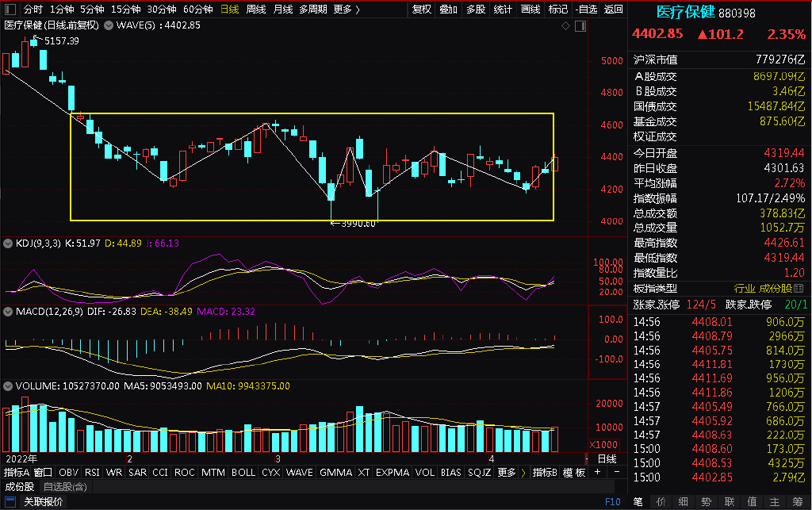Open the F10 info link
This screenshot has height=510, width=812.
pyautogui.click(x=613, y=502)
